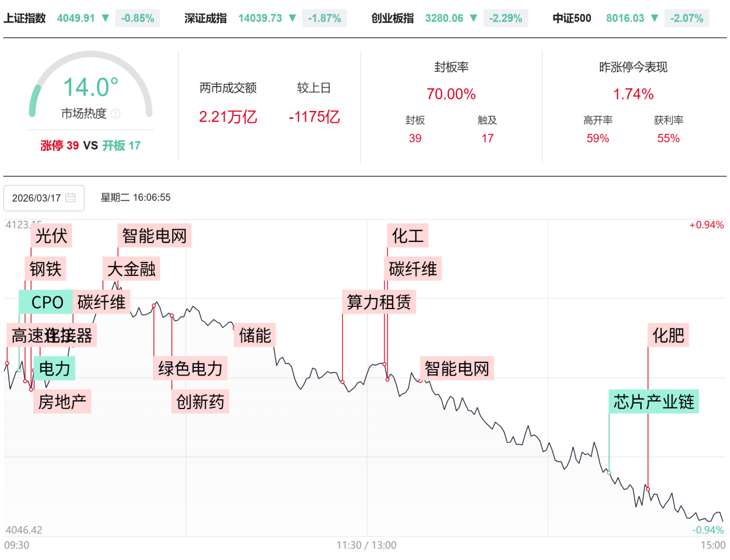Viewport: 730px width, 560px height.
Task: Open the 2026/03/17 date picker field
Action: [43, 198]
